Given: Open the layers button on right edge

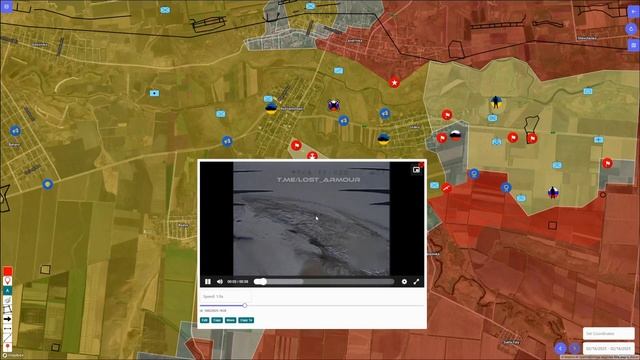Looking at the screenshot, I should pyautogui.click(x=633, y=45).
